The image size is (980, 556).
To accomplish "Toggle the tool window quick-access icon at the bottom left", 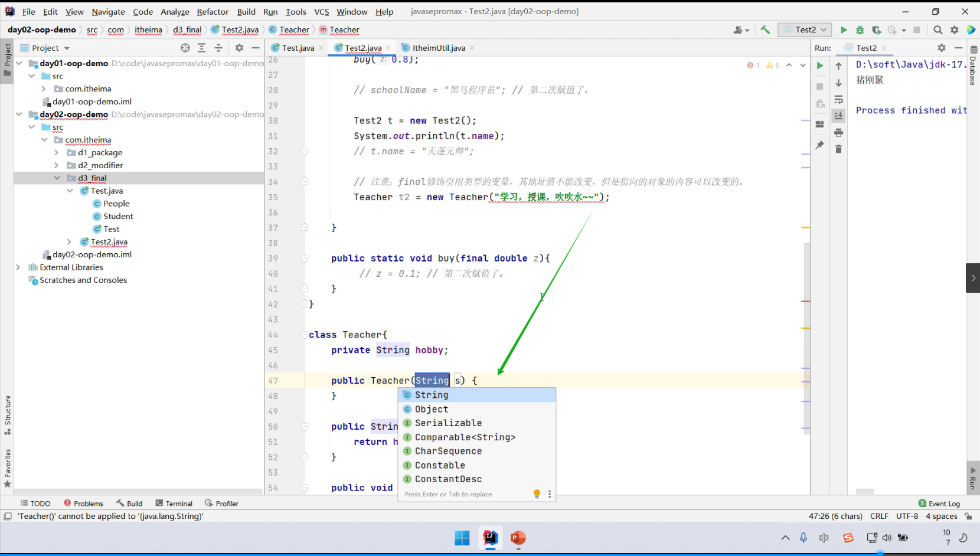I will (8, 516).
